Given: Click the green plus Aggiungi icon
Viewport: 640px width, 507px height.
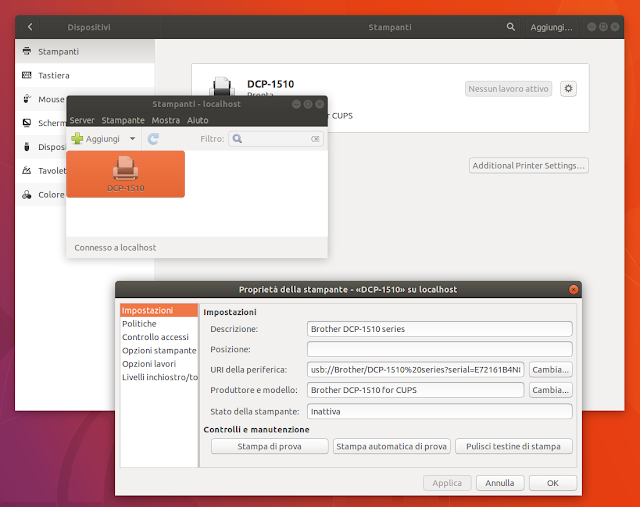Looking at the screenshot, I should coord(77,139).
